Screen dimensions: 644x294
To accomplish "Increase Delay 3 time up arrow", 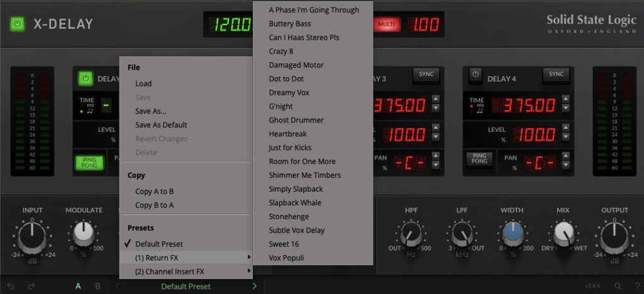I will pyautogui.click(x=436, y=99).
